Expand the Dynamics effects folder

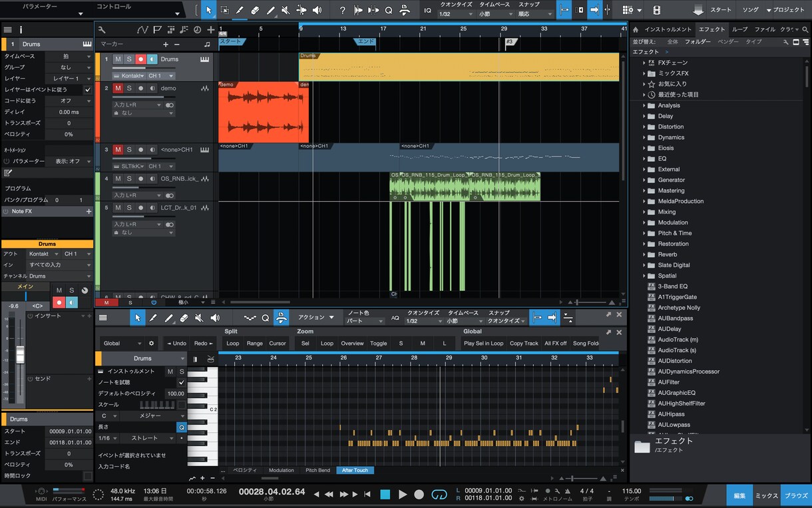pos(644,137)
